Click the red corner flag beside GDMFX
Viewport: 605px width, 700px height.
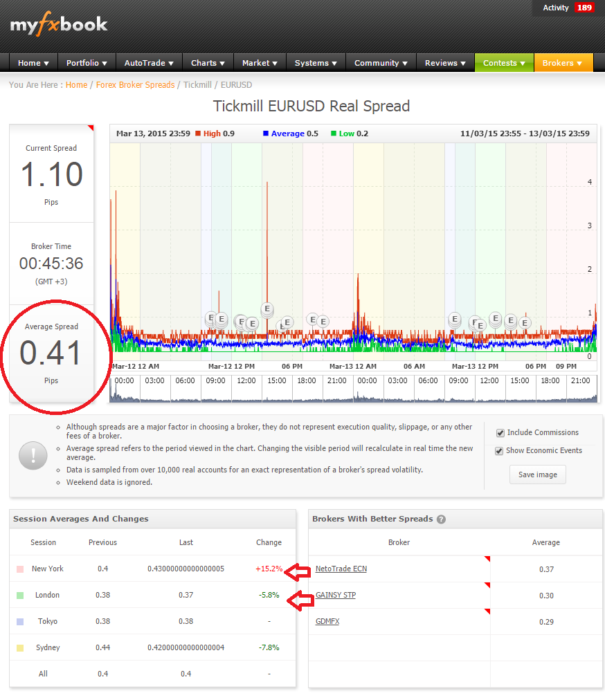[x=487, y=611]
